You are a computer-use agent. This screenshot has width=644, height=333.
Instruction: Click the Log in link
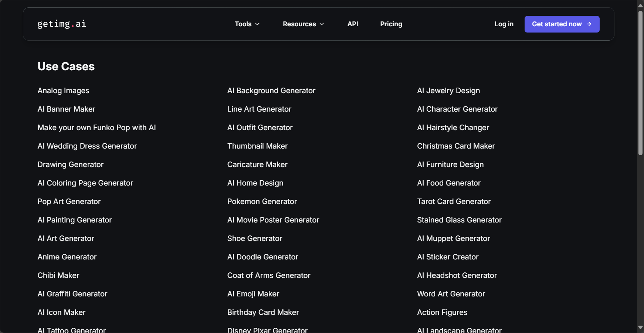pos(504,24)
